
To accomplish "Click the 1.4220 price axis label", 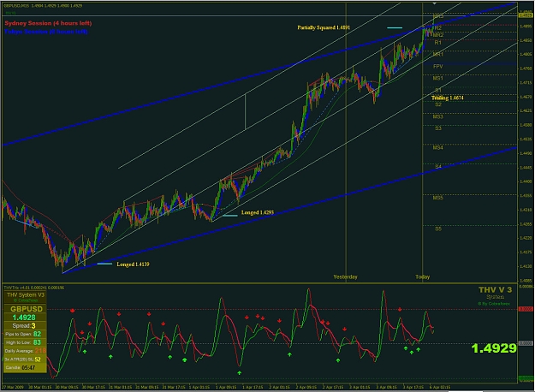I will point(526,238).
